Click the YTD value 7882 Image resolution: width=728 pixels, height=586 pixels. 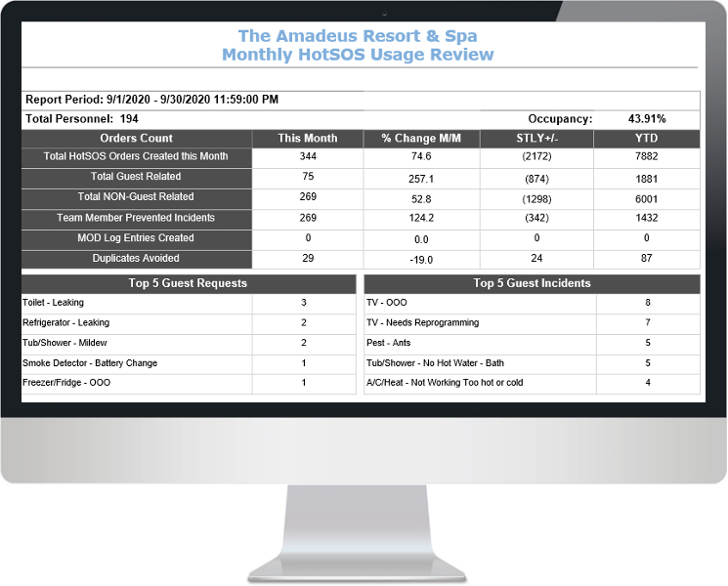click(646, 156)
